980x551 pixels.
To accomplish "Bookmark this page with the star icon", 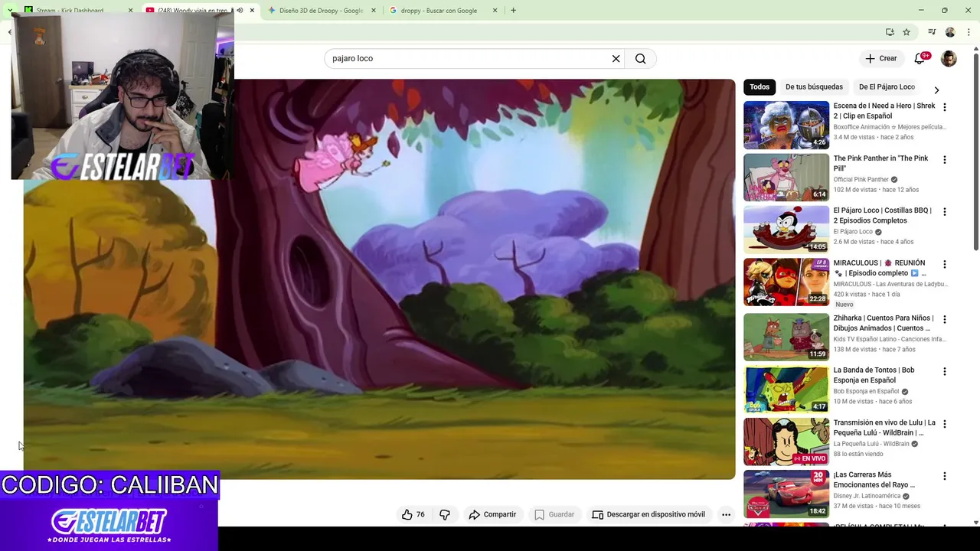I will point(906,32).
